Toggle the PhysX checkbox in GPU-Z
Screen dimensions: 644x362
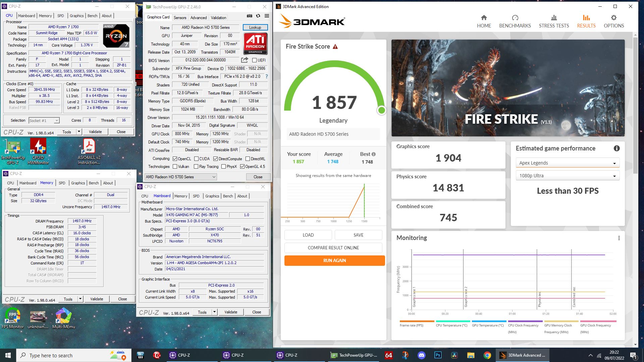(x=223, y=167)
